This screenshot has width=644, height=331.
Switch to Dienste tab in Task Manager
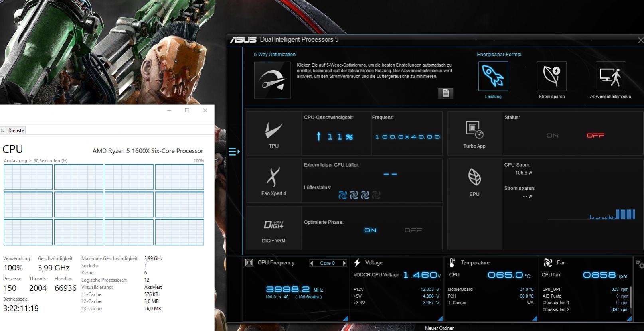(x=16, y=130)
